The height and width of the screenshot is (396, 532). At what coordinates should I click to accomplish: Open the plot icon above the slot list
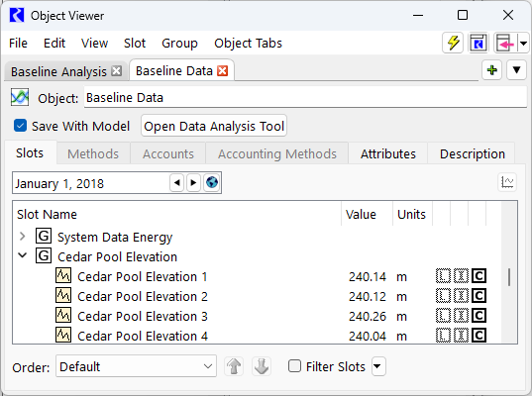507,182
